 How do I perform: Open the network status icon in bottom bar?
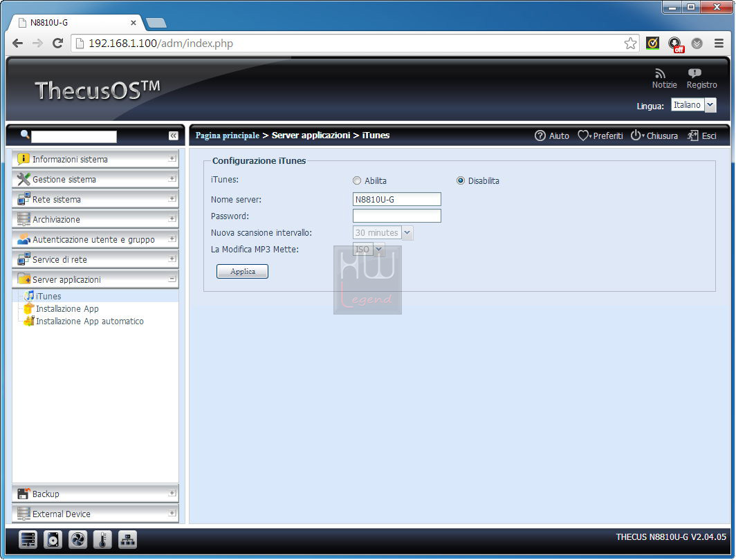(128, 540)
